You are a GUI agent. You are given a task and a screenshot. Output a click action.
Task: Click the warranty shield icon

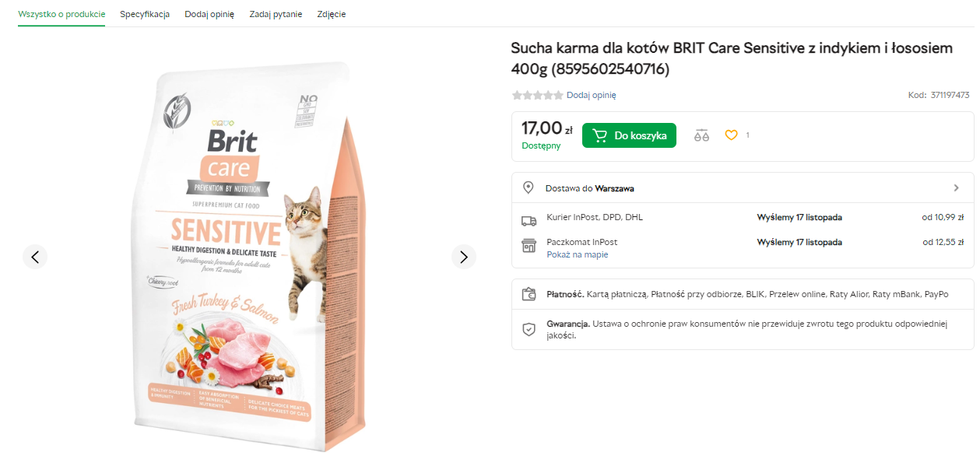pyautogui.click(x=529, y=329)
